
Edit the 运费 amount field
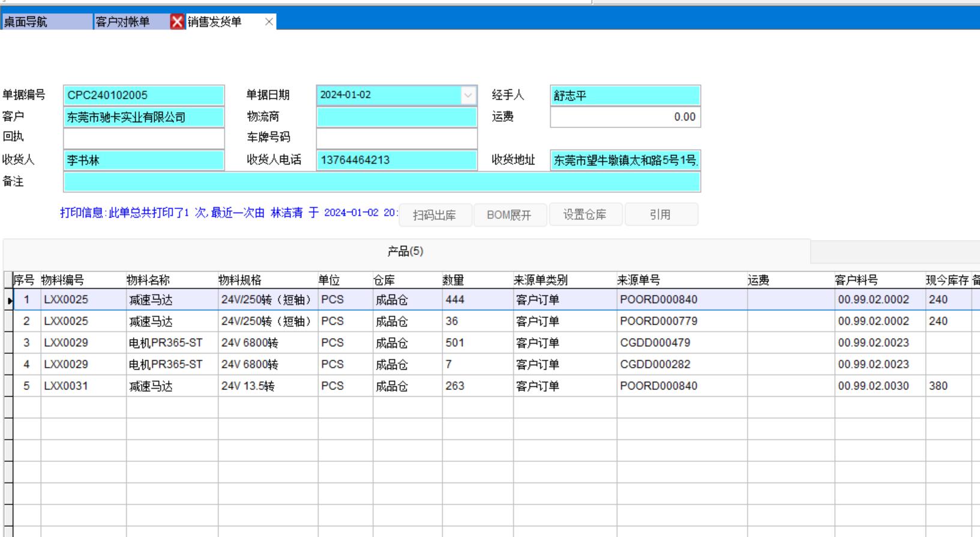click(625, 117)
